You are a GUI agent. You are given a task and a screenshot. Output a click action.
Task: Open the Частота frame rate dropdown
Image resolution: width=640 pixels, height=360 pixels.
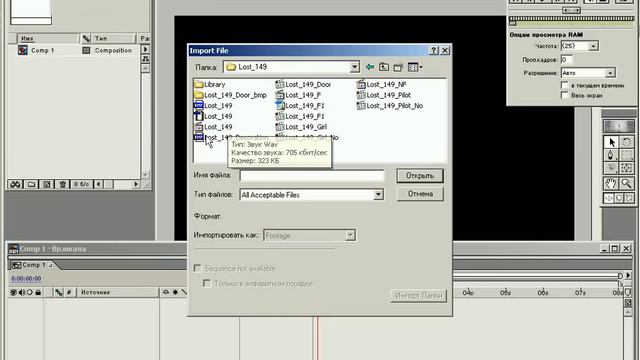[x=593, y=46]
